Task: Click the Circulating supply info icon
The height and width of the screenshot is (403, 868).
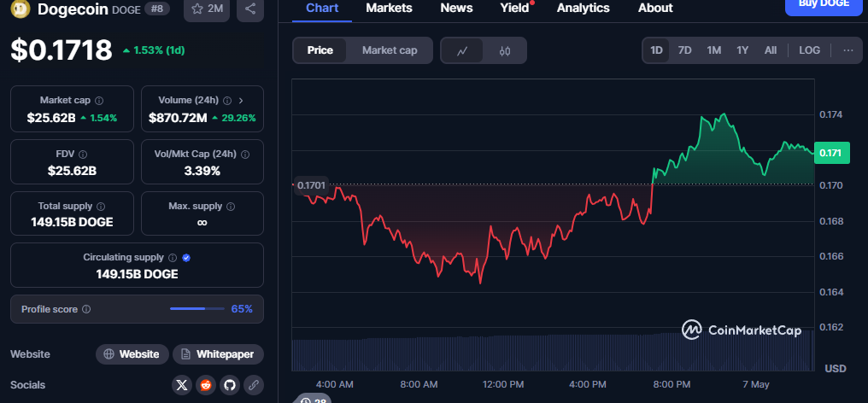Action: 173,257
